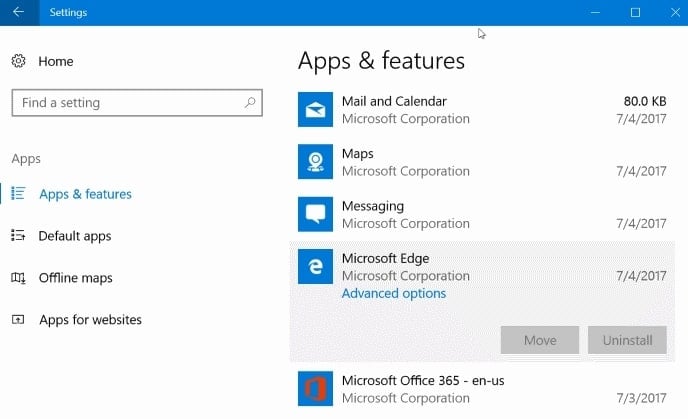Go back using the back arrow

pyautogui.click(x=18, y=13)
